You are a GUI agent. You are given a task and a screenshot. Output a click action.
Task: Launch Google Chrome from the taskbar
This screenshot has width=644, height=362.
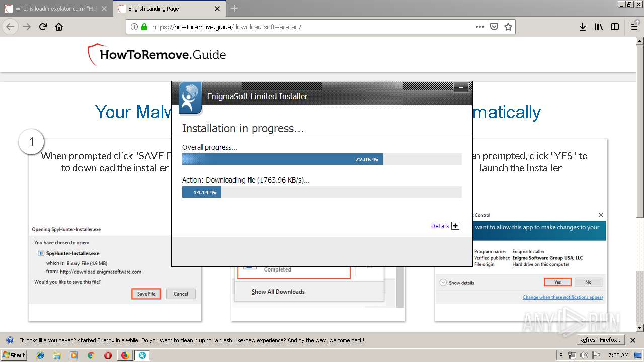91,355
